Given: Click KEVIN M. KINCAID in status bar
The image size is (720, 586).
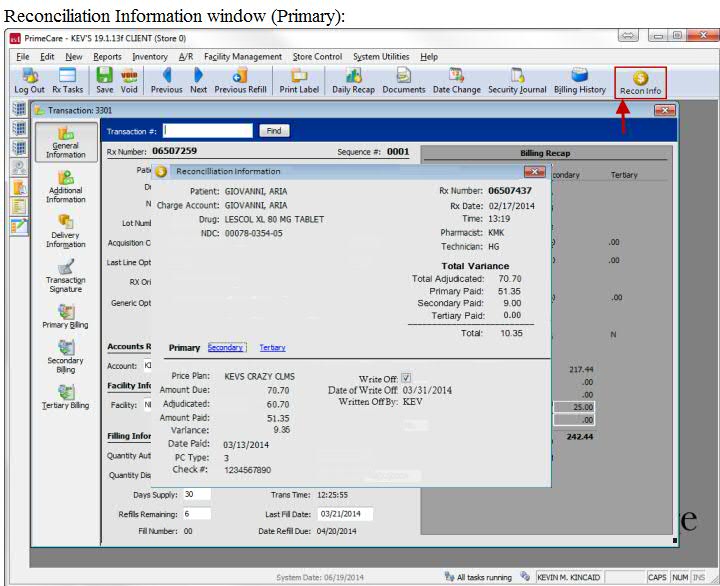Looking at the screenshot, I should click(x=568, y=577).
